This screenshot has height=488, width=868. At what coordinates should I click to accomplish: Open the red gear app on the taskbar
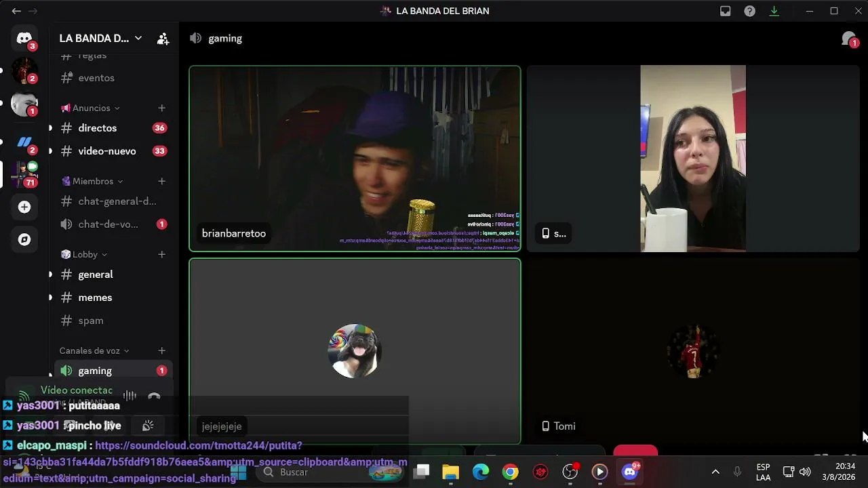[540, 472]
